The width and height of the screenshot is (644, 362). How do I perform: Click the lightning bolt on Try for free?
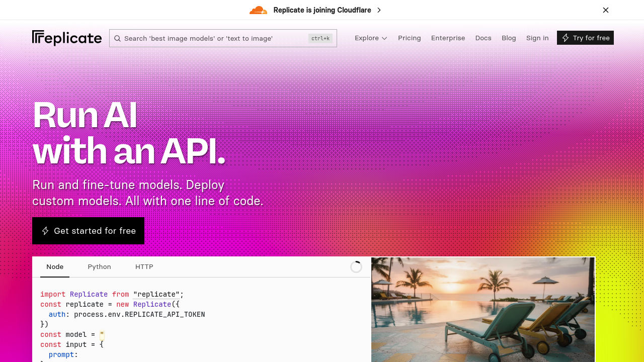tap(566, 38)
